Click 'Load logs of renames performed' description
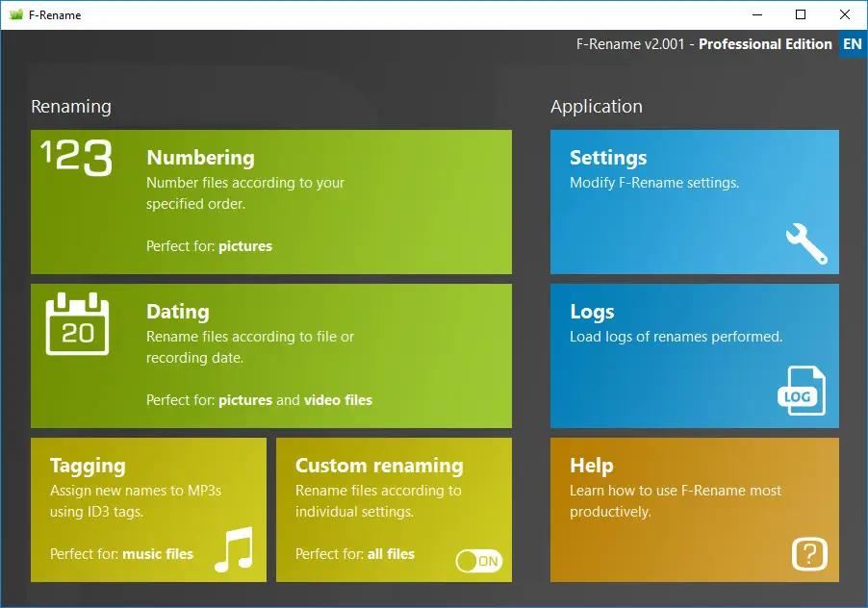Image resolution: width=868 pixels, height=608 pixels. pyautogui.click(x=676, y=337)
